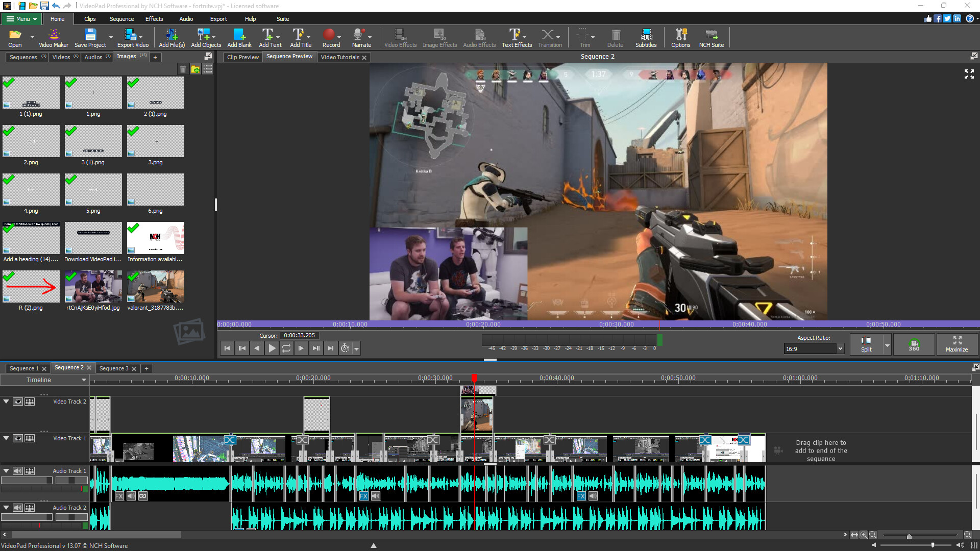Viewport: 980px width, 551px height.
Task: Select the valorant_3187783b thumbnail
Action: tap(155, 286)
